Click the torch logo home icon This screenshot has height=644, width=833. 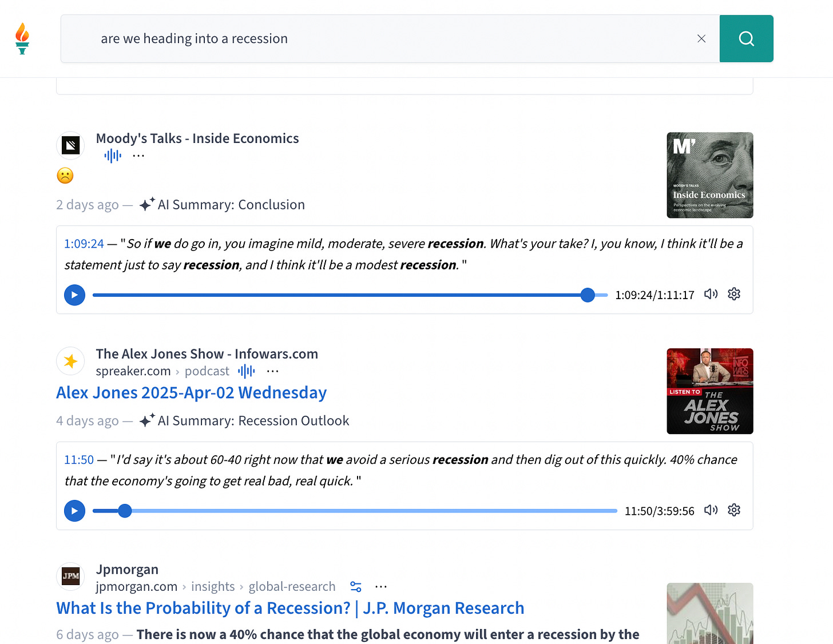(22, 38)
